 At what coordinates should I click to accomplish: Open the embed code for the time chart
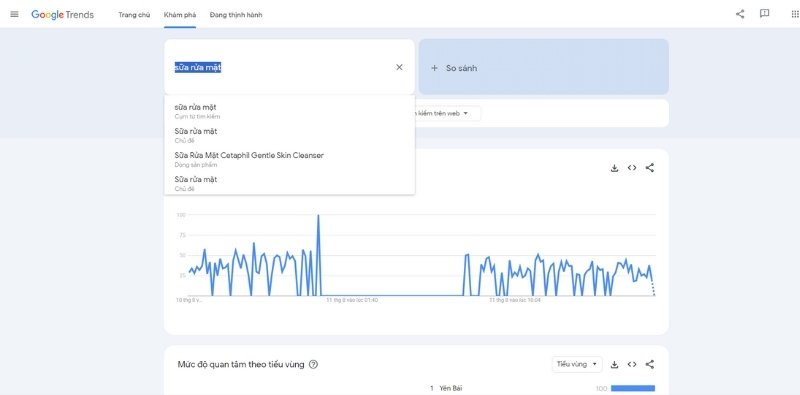[632, 167]
